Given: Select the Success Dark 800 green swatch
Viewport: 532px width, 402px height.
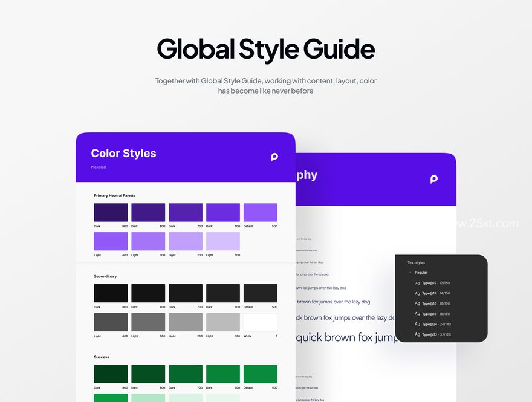Looking at the screenshot, I should (148, 374).
